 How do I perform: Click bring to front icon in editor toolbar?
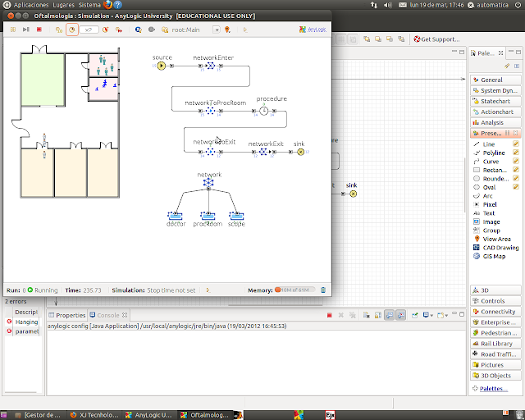pyautogui.click(x=367, y=39)
